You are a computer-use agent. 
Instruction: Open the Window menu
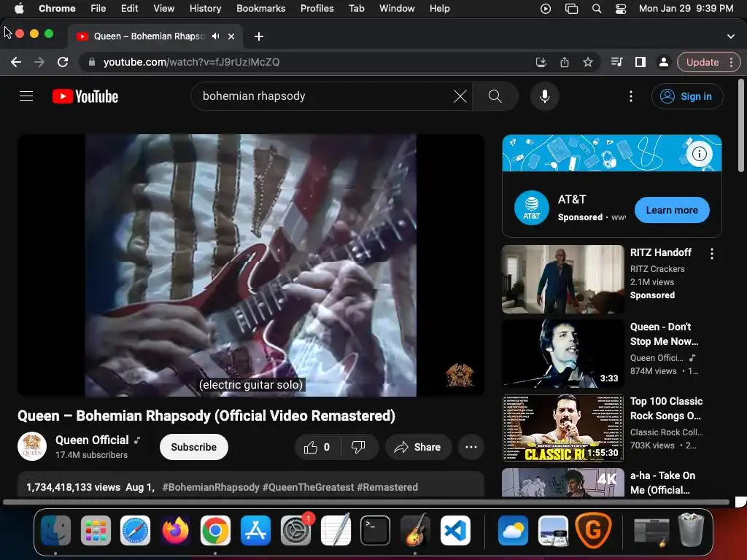click(x=397, y=9)
